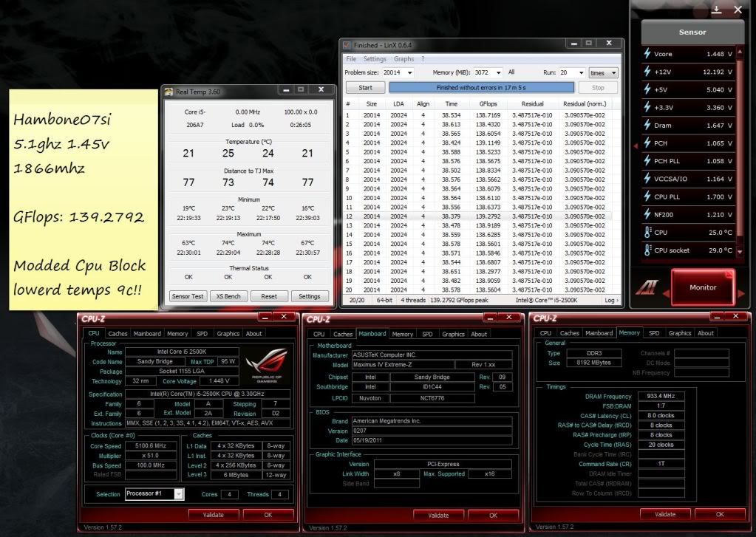Open the Graphs menu in LinX

click(x=403, y=59)
